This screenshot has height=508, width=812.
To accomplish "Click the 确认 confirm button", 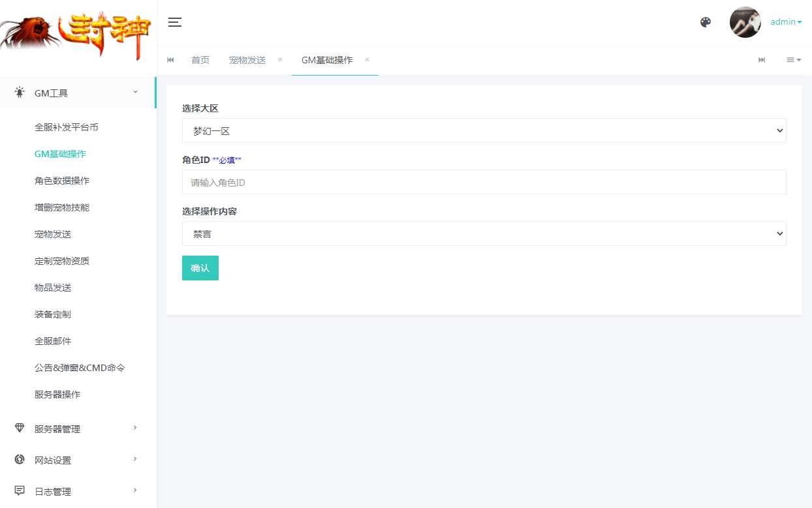I will click(200, 267).
